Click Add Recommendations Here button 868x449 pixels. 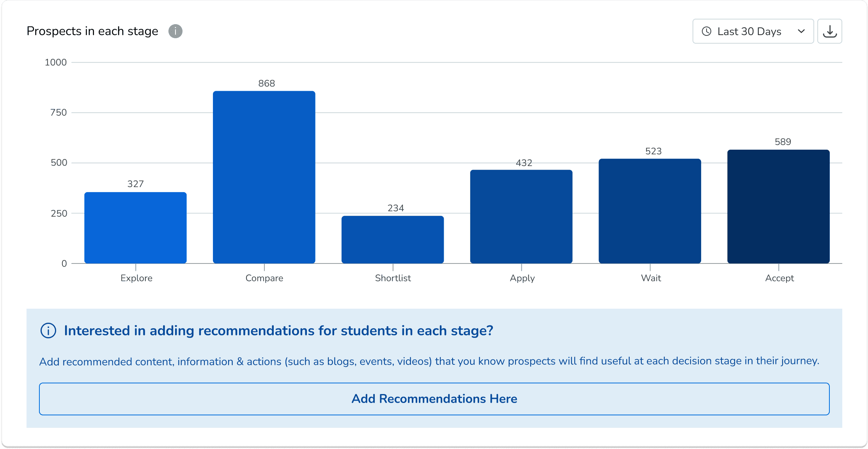(434, 399)
